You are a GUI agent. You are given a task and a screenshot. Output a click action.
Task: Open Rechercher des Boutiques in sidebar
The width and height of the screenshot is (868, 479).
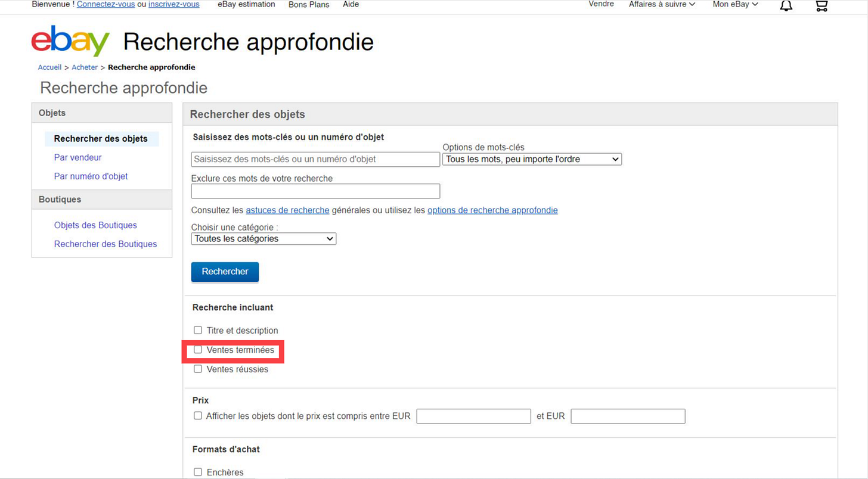pyautogui.click(x=106, y=244)
